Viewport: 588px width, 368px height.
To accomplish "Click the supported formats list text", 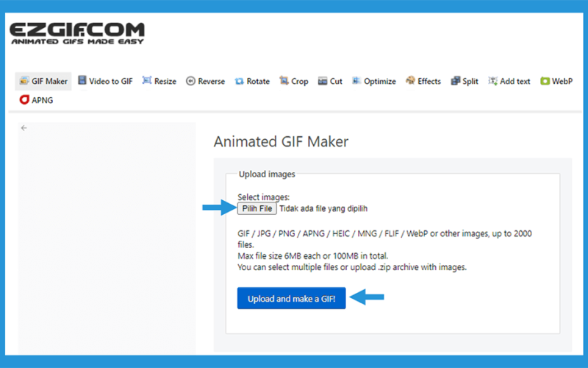I will 384,238.
